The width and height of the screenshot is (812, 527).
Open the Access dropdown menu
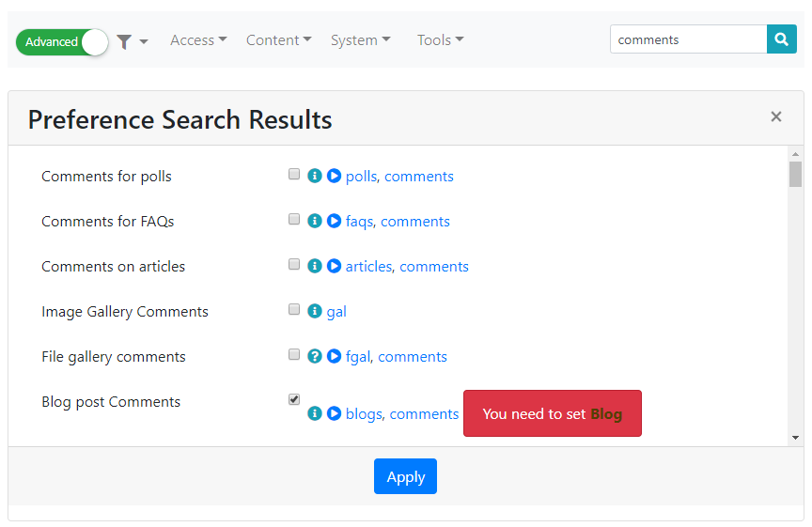(x=198, y=39)
